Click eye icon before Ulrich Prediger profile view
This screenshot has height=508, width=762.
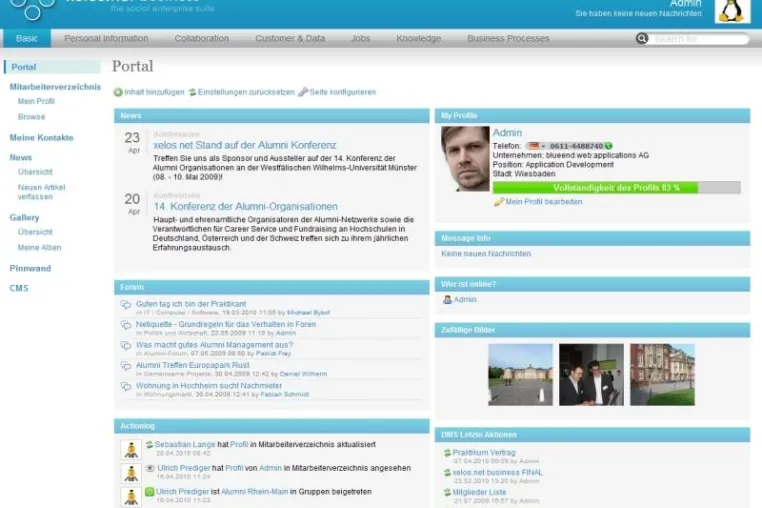point(150,468)
